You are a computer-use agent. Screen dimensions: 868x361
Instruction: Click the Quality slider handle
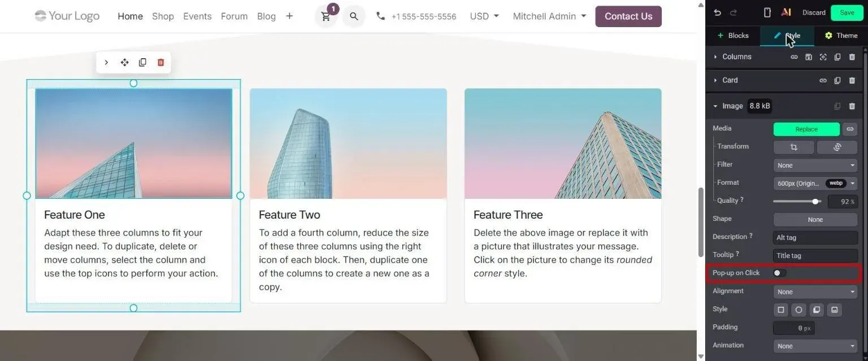pyautogui.click(x=815, y=201)
